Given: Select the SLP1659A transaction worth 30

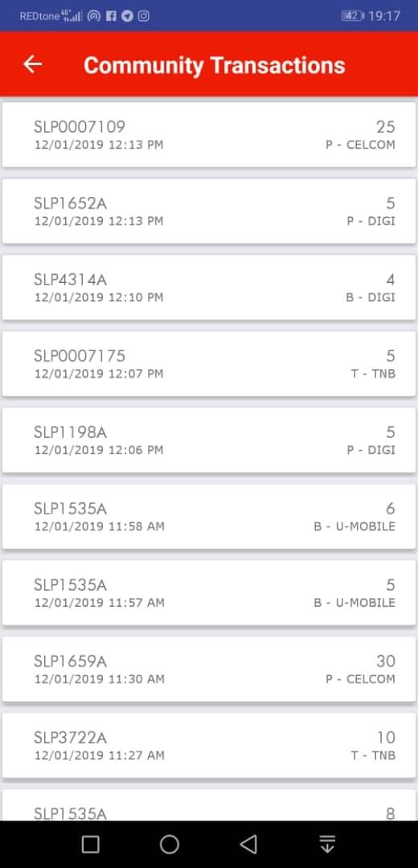Looking at the screenshot, I should pyautogui.click(x=209, y=669).
